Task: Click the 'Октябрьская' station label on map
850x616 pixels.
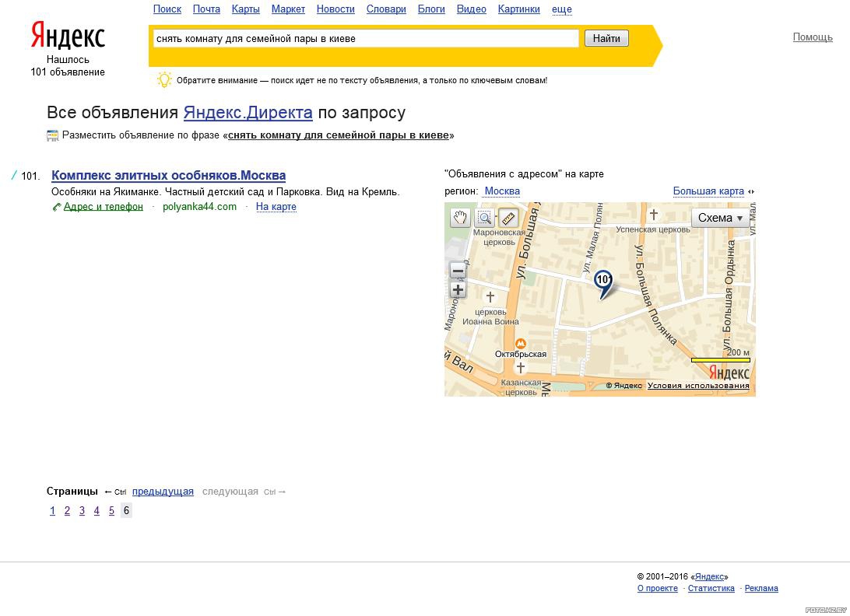Action: [x=521, y=354]
